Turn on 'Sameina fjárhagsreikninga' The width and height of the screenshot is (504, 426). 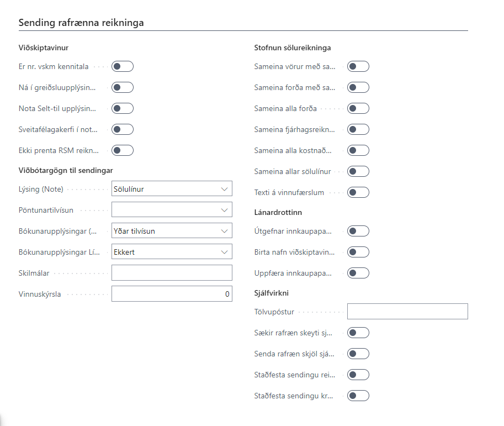pos(358,129)
